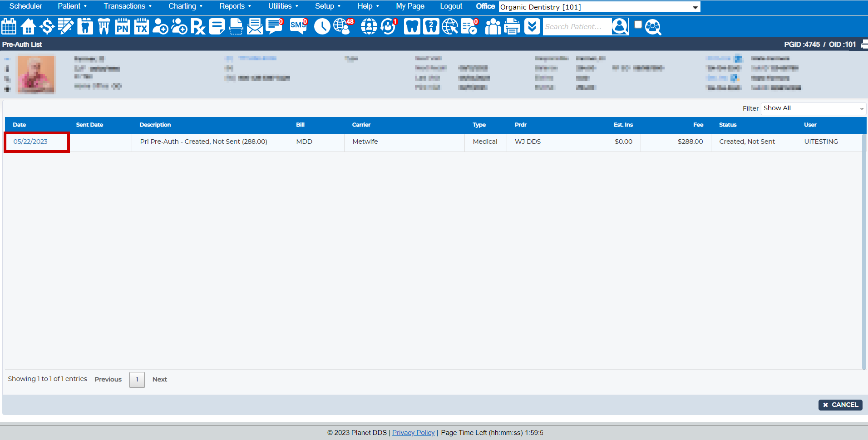This screenshot has height=440, width=868.
Task: Open the Reports menu
Action: pyautogui.click(x=235, y=6)
